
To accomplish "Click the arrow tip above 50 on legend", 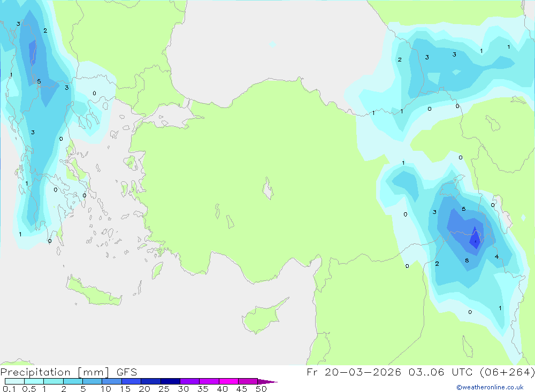I will [x=267, y=382].
